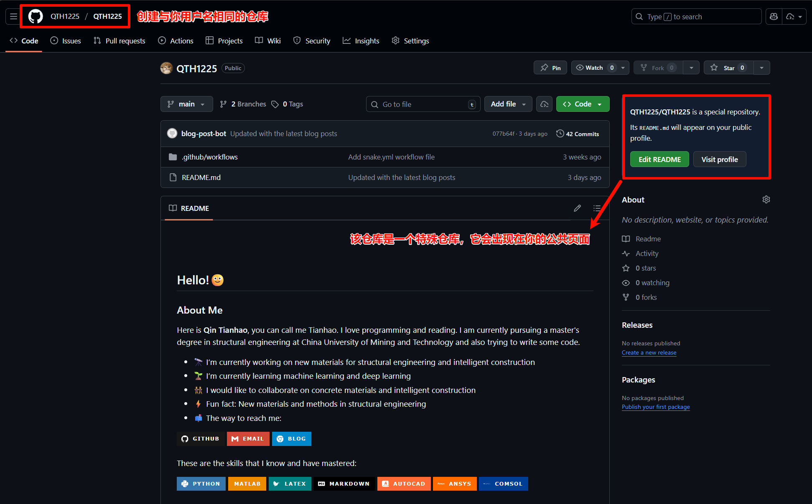Image resolution: width=812 pixels, height=504 pixels.
Task: Click the commit history clock icon
Action: pyautogui.click(x=560, y=133)
